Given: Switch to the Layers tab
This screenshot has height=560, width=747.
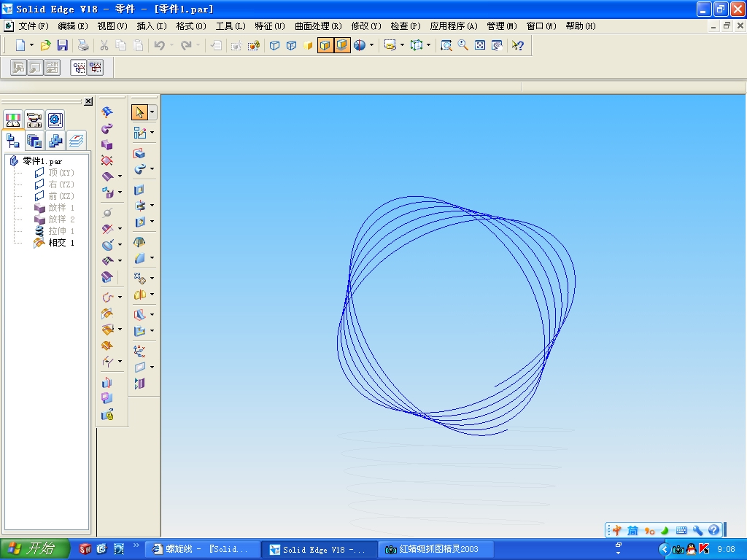Looking at the screenshot, I should [76, 141].
